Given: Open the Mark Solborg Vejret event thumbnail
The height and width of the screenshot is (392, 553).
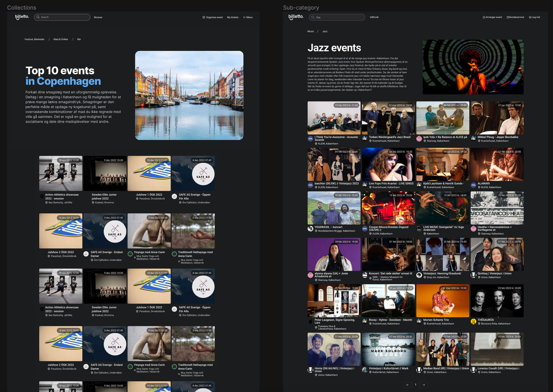Looking at the screenshot, I should 388,349.
